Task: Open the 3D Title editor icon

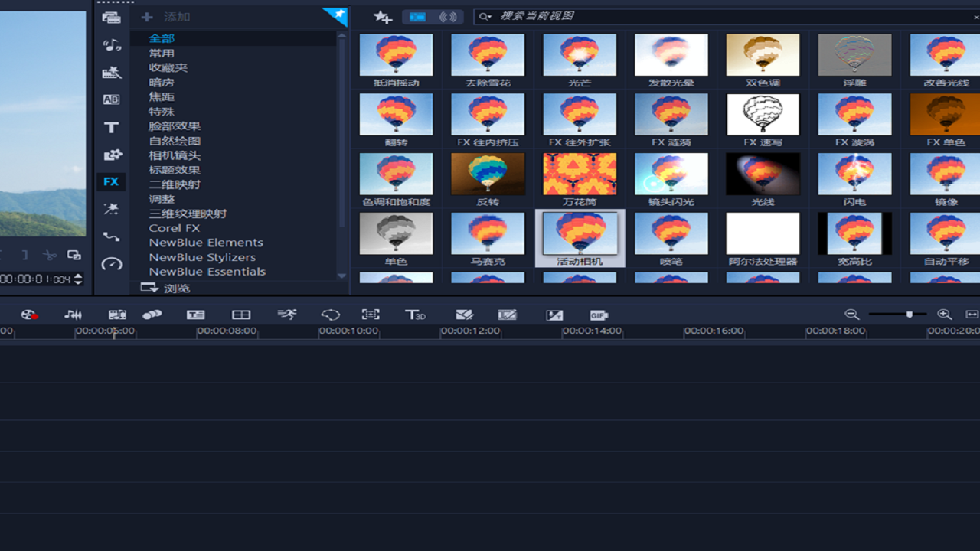Action: [414, 315]
